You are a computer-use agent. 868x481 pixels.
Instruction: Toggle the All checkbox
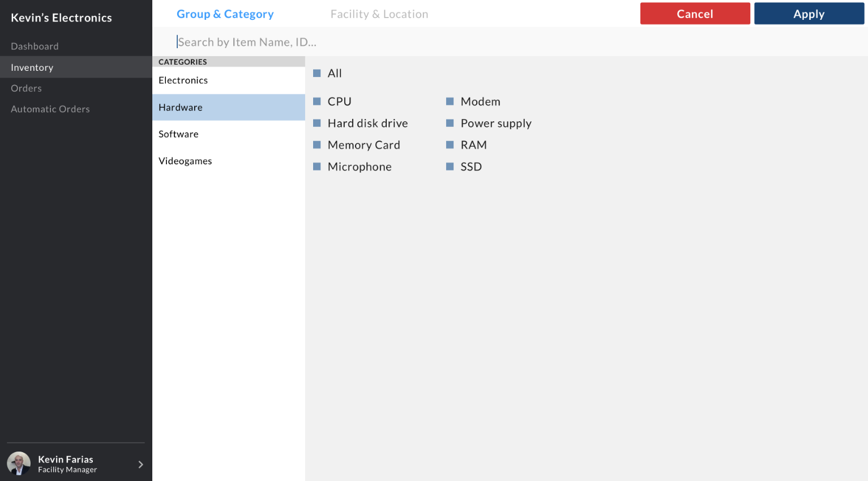317,73
